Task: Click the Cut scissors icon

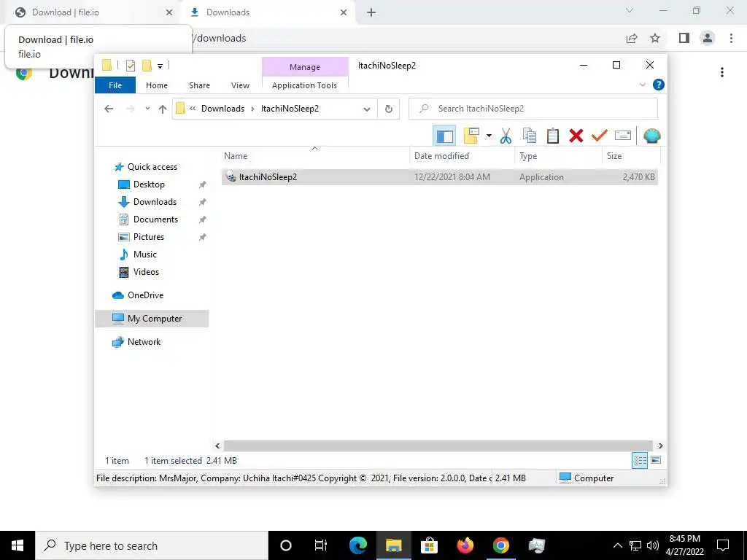Action: coord(506,136)
